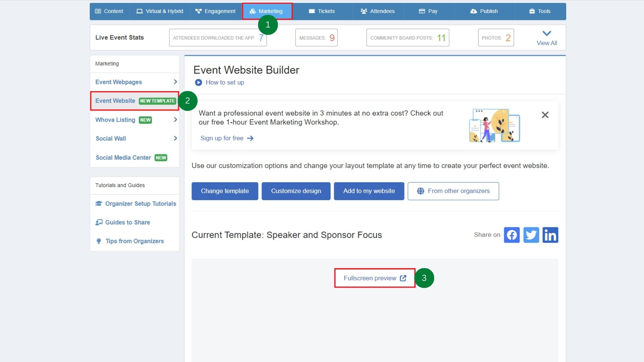This screenshot has width=644, height=362.
Task: Expand the Social Wall section
Action: (175, 138)
